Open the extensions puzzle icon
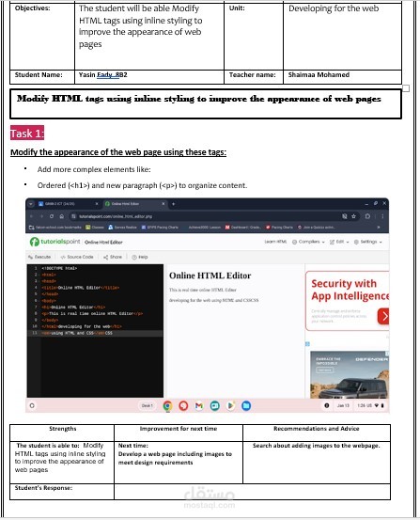The height and width of the screenshot is (520, 420). tap(367, 216)
